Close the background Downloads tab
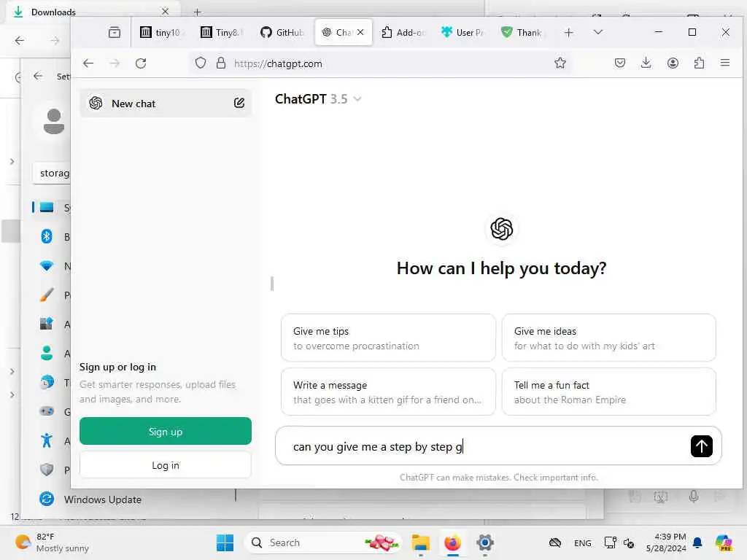747x560 pixels. (x=166, y=12)
